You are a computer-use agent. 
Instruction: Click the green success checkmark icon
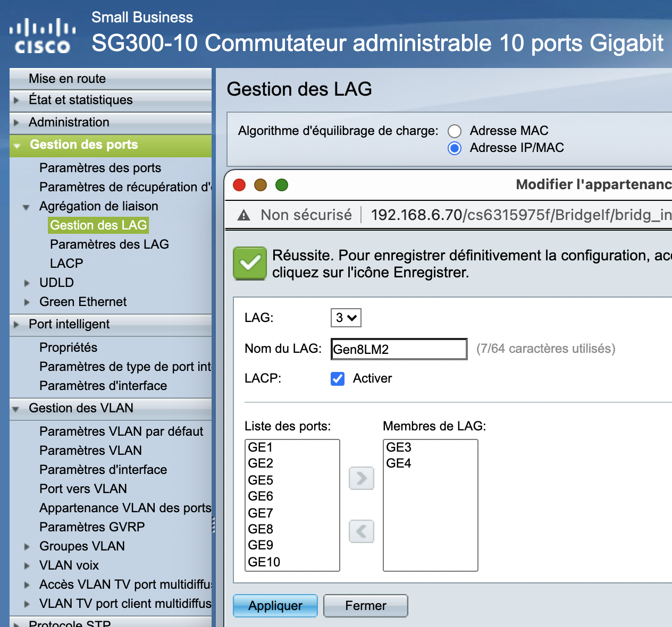250,264
